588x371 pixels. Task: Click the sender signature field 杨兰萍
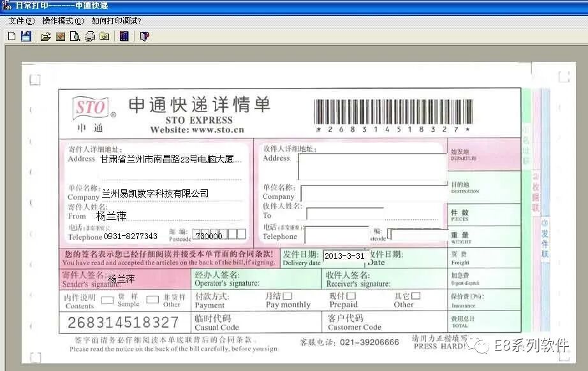coord(121,279)
